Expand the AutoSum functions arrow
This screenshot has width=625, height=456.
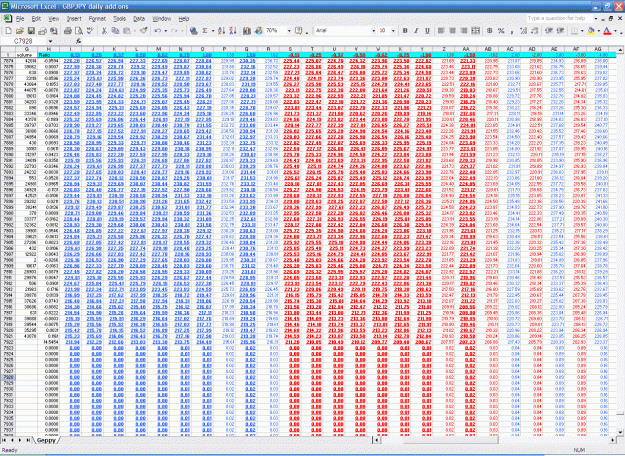point(212,31)
